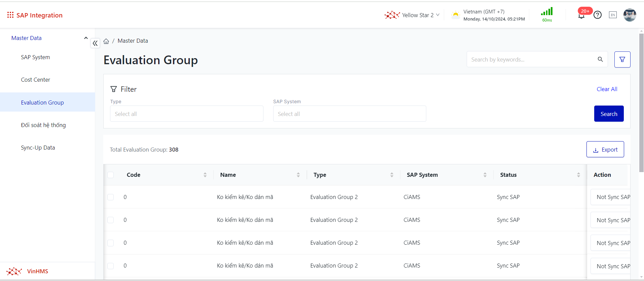The image size is (644, 281).
Task: Open the notifications bell
Action: (581, 16)
